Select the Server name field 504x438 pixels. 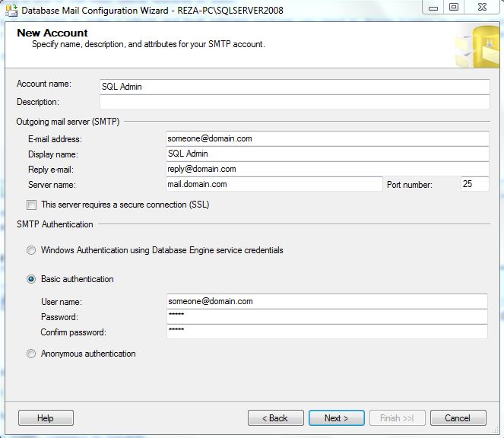[274, 184]
